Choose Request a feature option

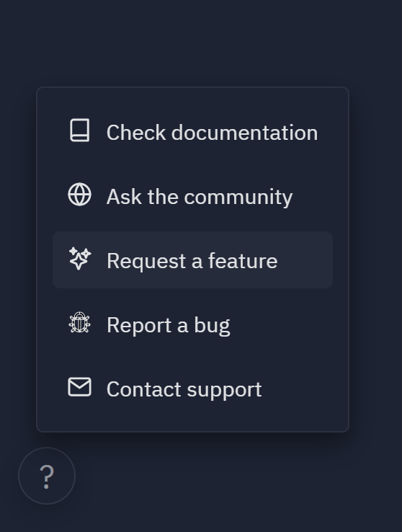tap(192, 260)
